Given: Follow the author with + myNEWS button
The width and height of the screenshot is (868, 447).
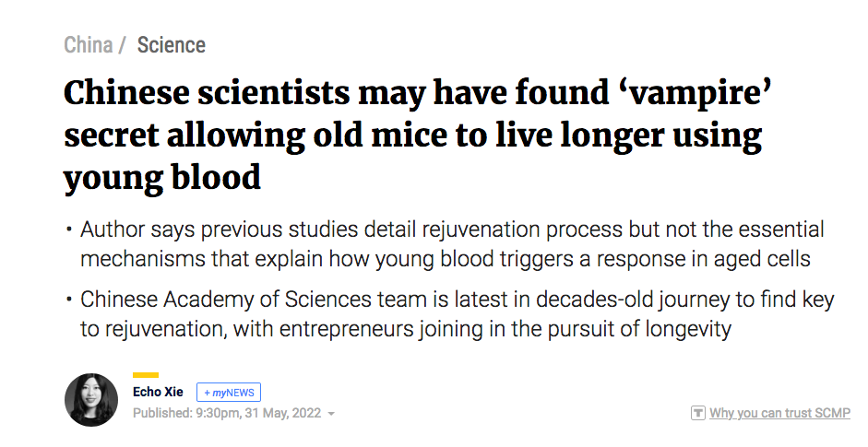Looking at the screenshot, I should (x=229, y=393).
